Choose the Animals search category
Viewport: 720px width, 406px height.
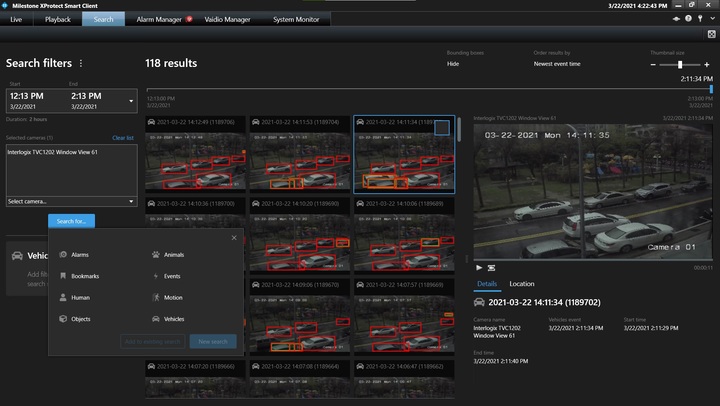tap(174, 255)
